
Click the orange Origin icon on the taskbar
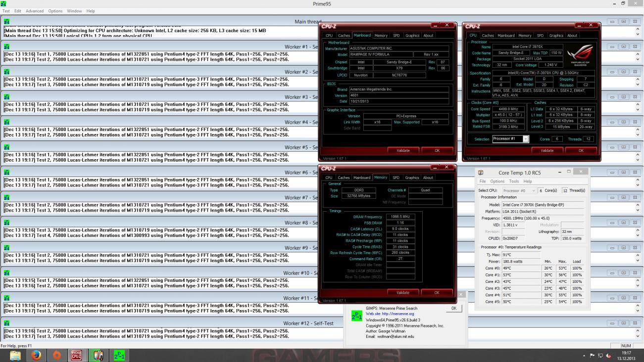tap(56, 355)
